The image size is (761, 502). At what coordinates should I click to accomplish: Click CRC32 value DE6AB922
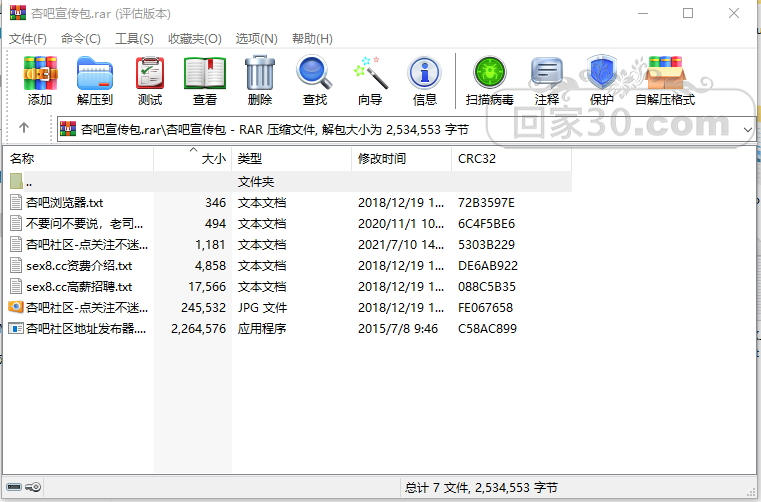(x=488, y=266)
